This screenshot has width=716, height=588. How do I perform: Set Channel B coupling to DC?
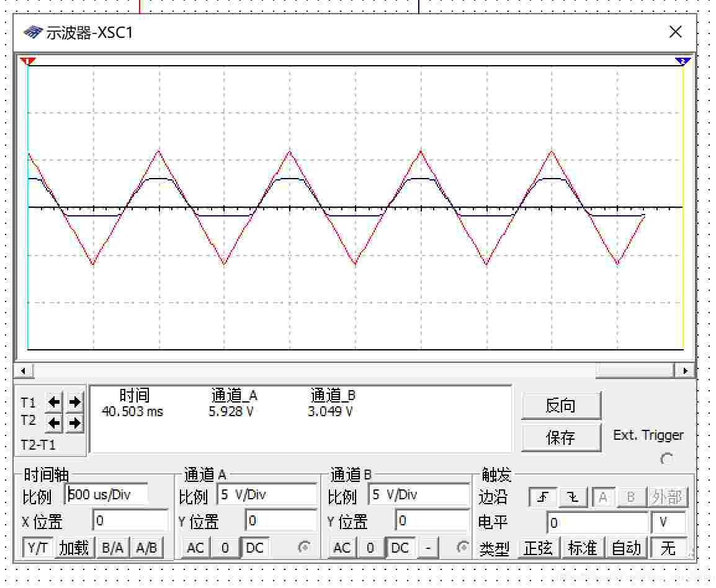click(400, 547)
